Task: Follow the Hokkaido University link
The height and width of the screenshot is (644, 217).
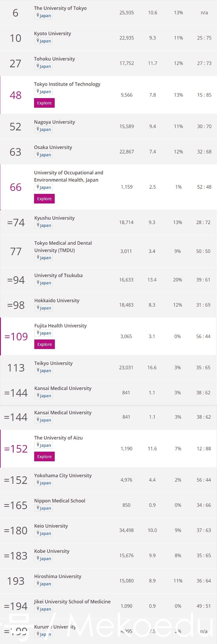Action: click(57, 301)
